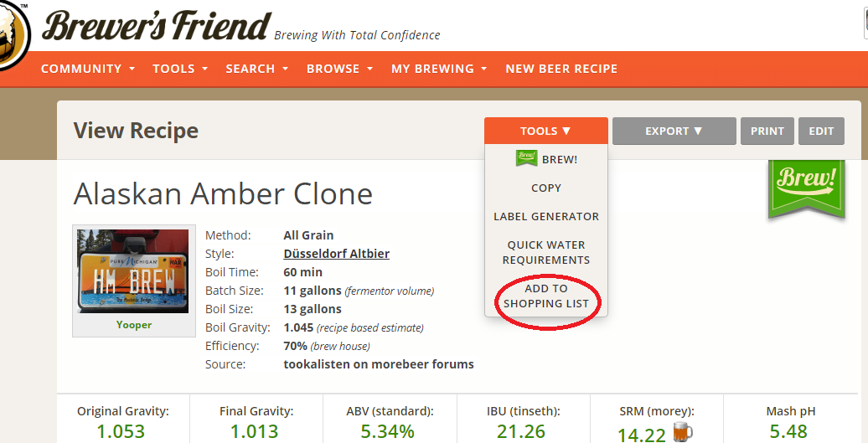
Task: Open the Export dropdown button
Action: (x=674, y=131)
